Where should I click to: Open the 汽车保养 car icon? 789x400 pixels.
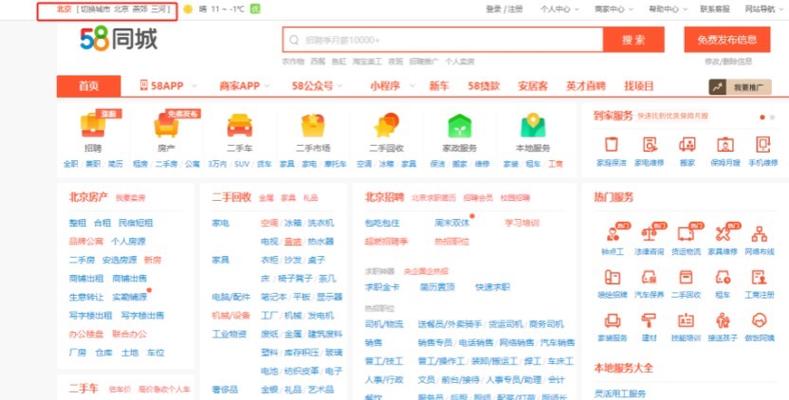coord(649,277)
